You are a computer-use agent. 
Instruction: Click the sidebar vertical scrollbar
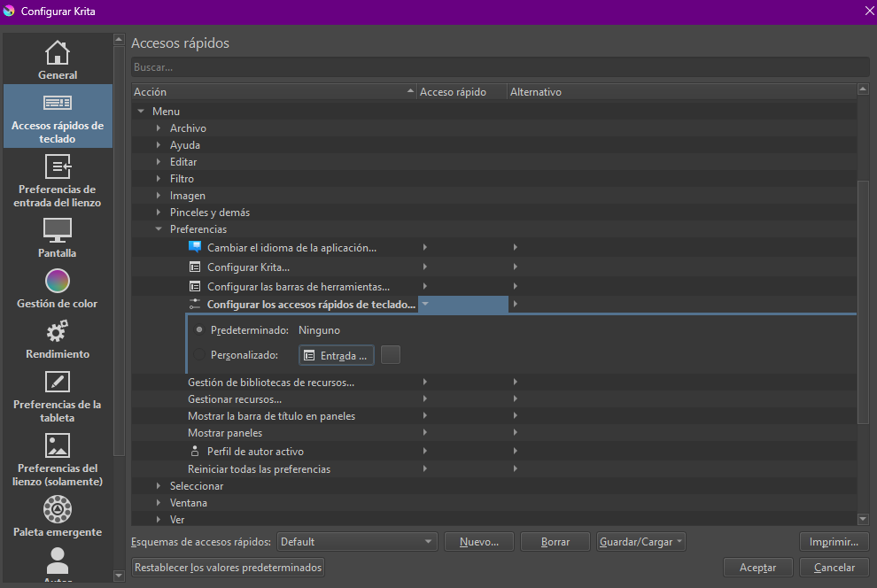120,266
